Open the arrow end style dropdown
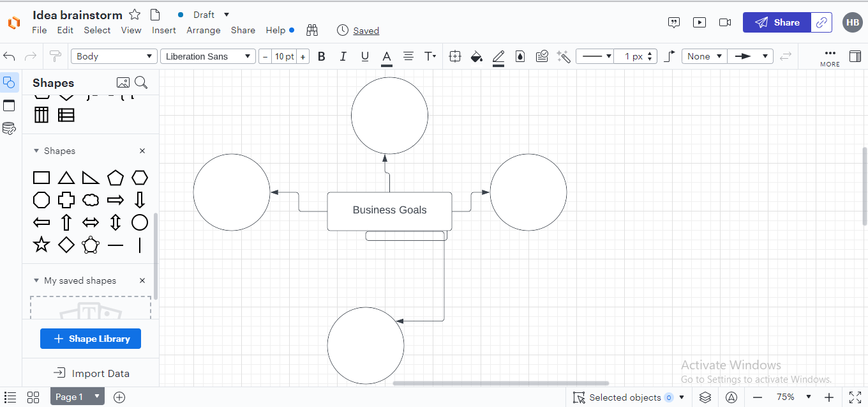This screenshot has height=407, width=868. 751,56
